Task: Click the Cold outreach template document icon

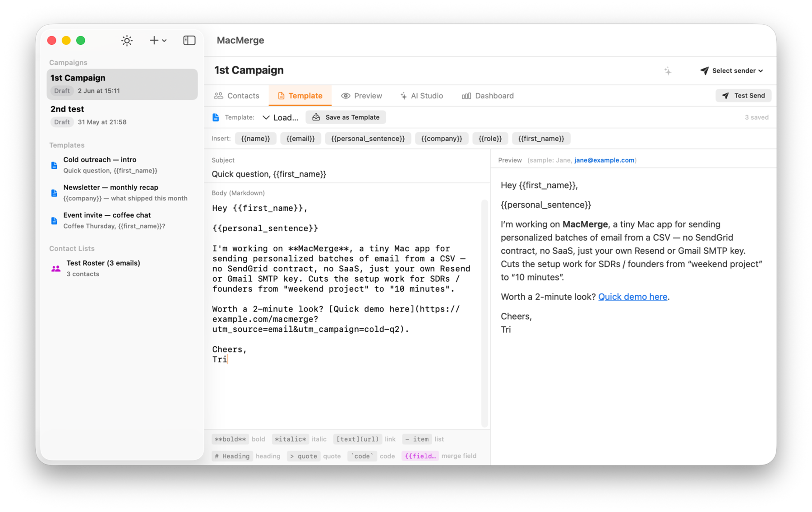Action: point(54,165)
